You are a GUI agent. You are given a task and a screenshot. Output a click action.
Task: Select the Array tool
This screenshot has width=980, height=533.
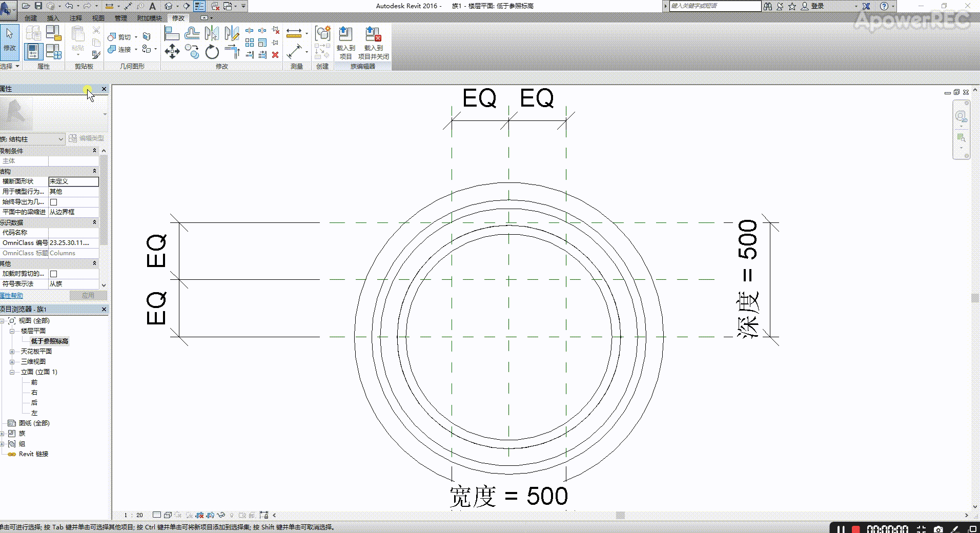250,43
